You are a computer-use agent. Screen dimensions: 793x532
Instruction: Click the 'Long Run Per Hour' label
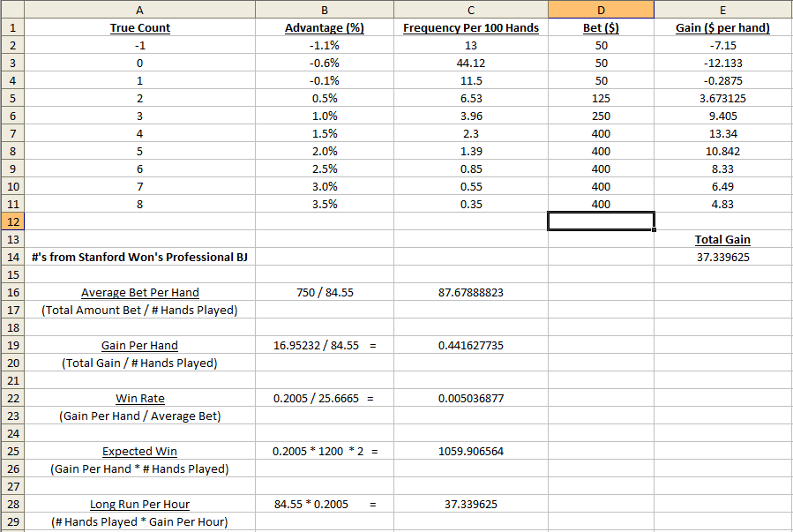coord(139,504)
